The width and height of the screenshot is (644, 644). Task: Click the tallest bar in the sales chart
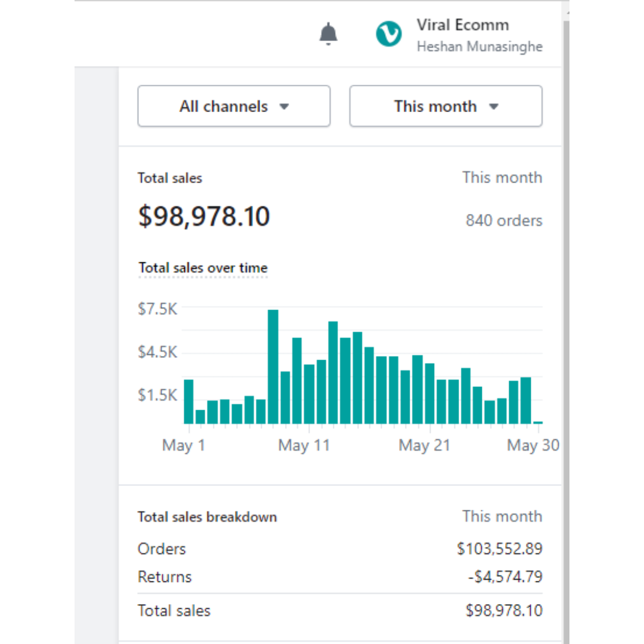273,366
